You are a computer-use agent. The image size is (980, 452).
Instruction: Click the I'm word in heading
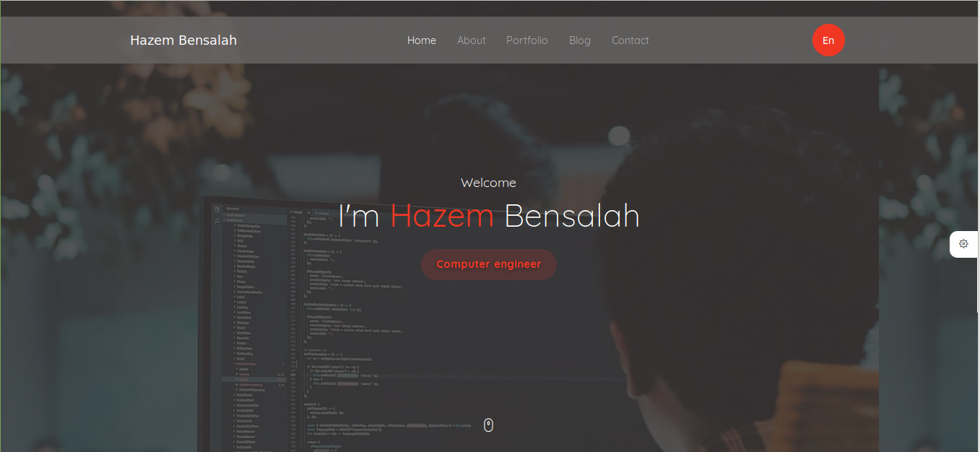tap(359, 216)
